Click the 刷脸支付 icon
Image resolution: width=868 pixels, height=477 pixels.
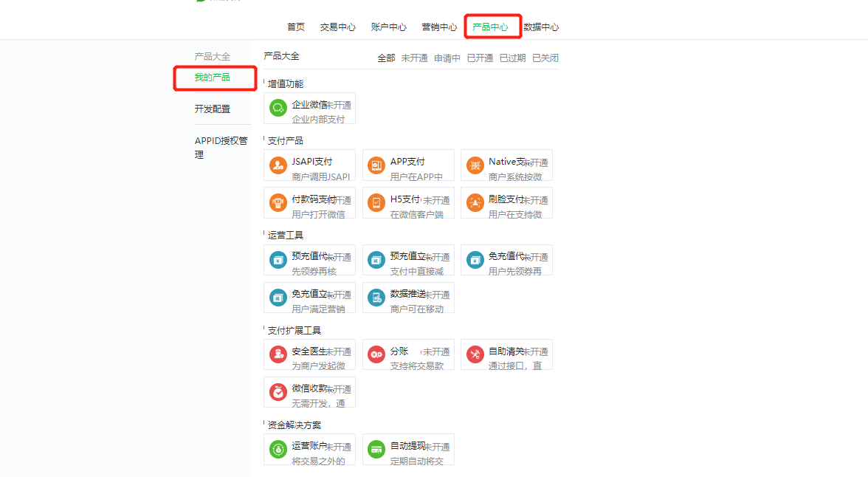click(475, 202)
